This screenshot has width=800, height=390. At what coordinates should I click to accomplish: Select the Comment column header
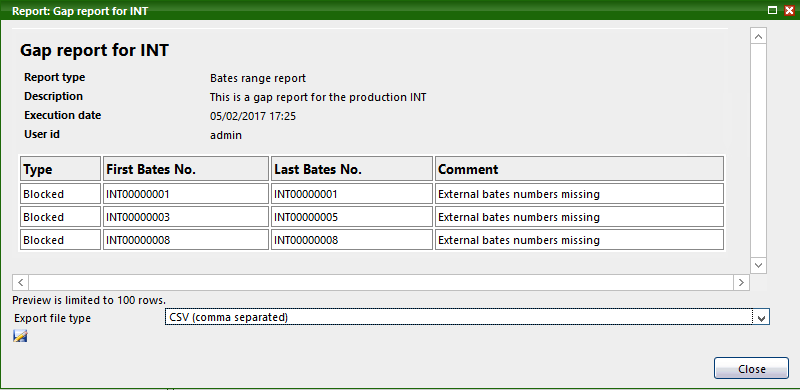click(x=580, y=169)
